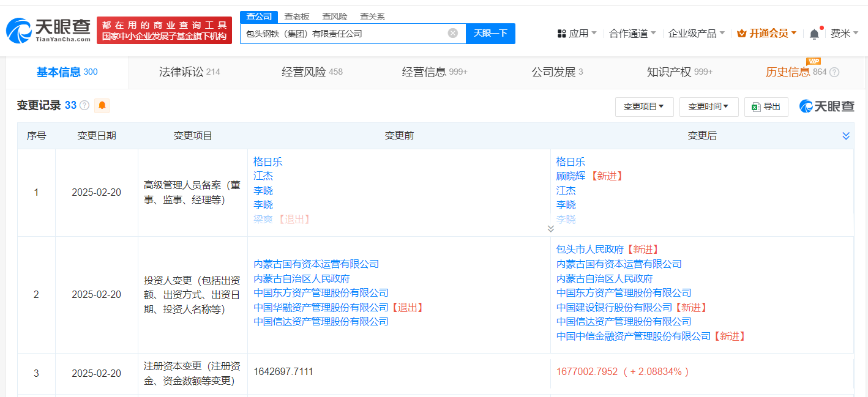Open 江杰 in the 变更前 column
Screen dimensions: 868x397
coord(263,176)
